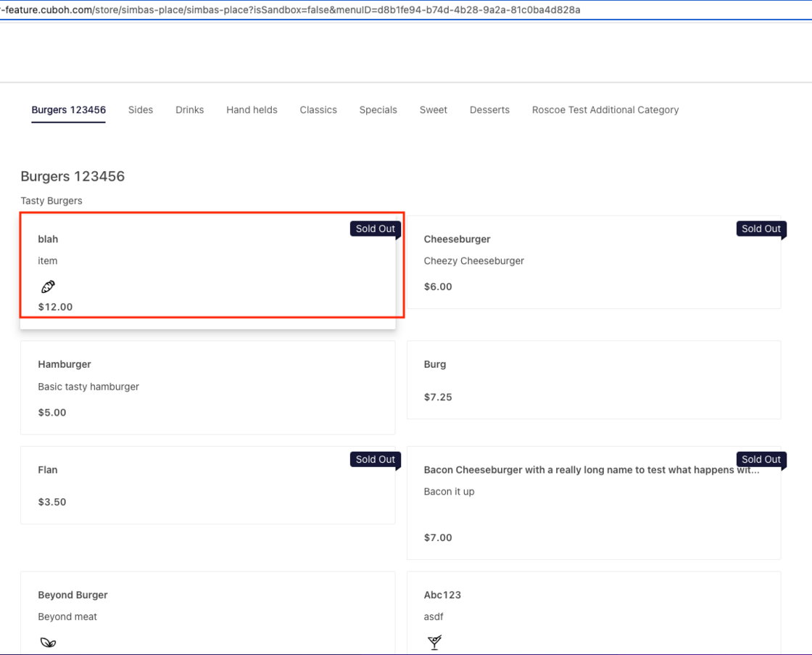Open the Drinks category tab
This screenshot has width=812, height=655.
pyautogui.click(x=189, y=110)
